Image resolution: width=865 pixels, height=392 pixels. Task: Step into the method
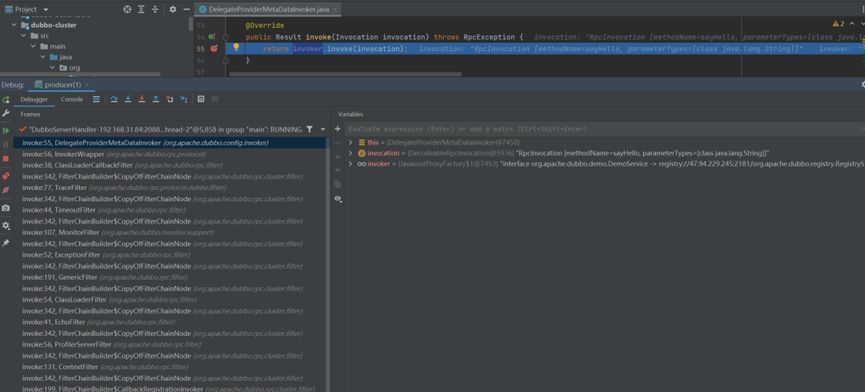coord(128,99)
